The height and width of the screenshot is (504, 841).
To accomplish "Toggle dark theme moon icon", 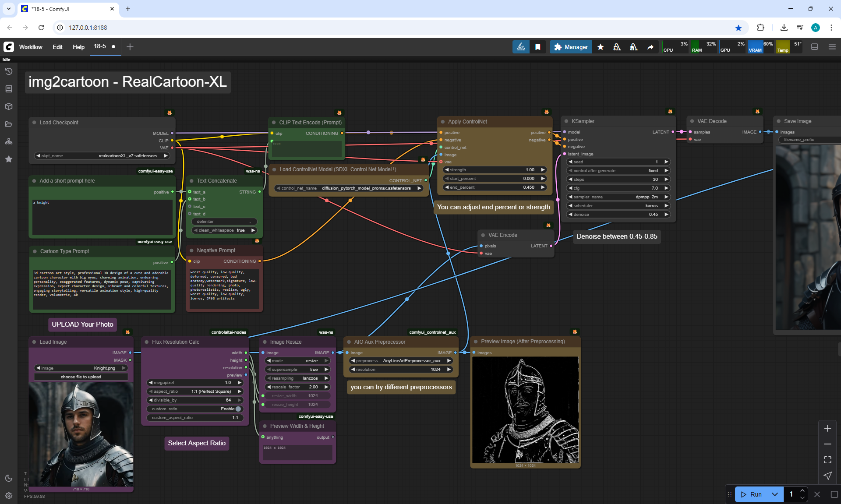I will point(9,478).
